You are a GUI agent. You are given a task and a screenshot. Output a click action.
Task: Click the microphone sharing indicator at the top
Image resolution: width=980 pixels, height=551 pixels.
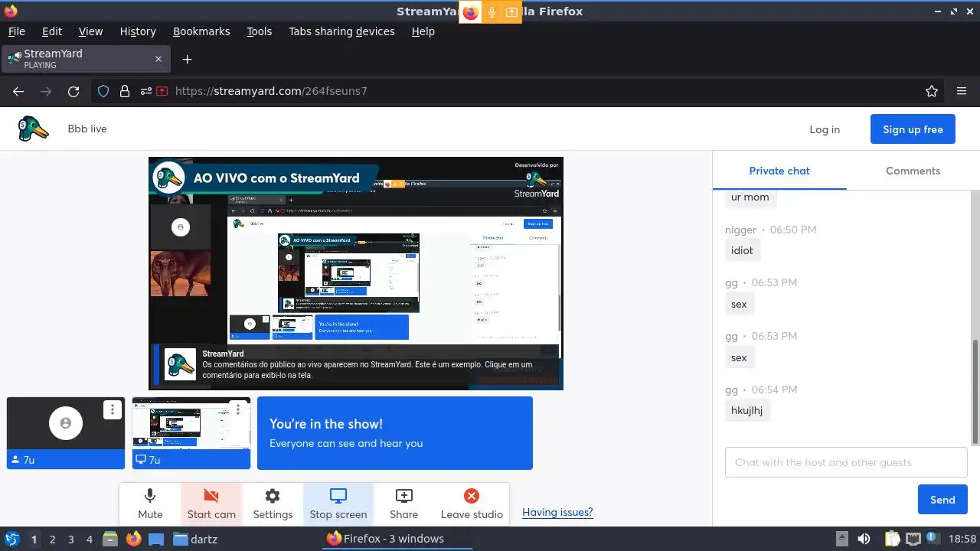point(492,12)
